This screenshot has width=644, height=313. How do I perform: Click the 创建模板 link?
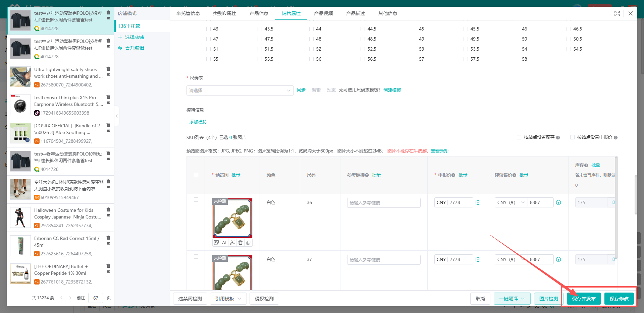pos(392,90)
